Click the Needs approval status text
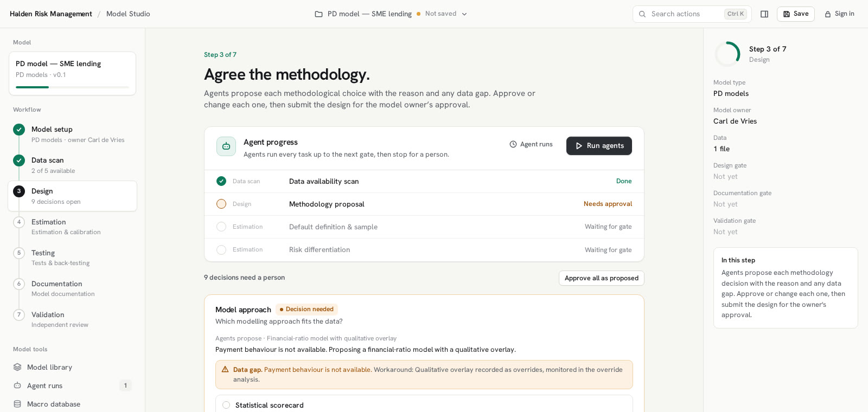The height and width of the screenshot is (412, 868). point(608,204)
